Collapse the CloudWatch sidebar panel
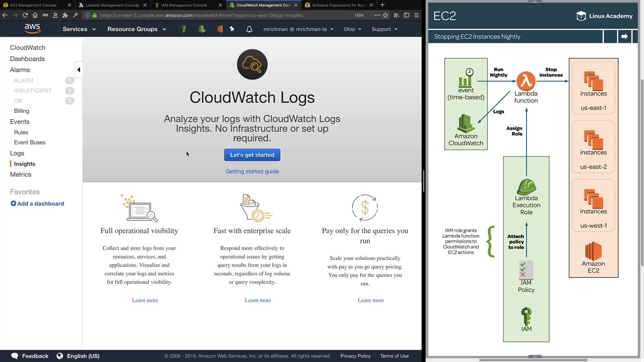 [78, 70]
